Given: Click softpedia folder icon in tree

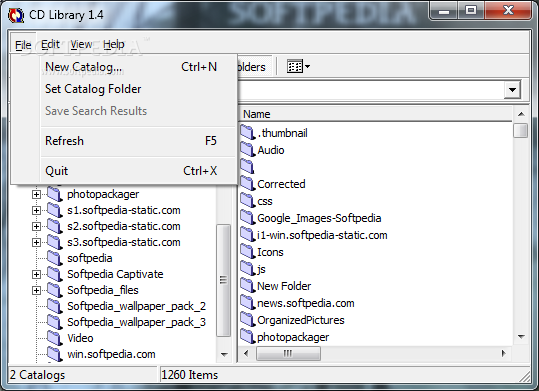Looking at the screenshot, I should [54, 258].
